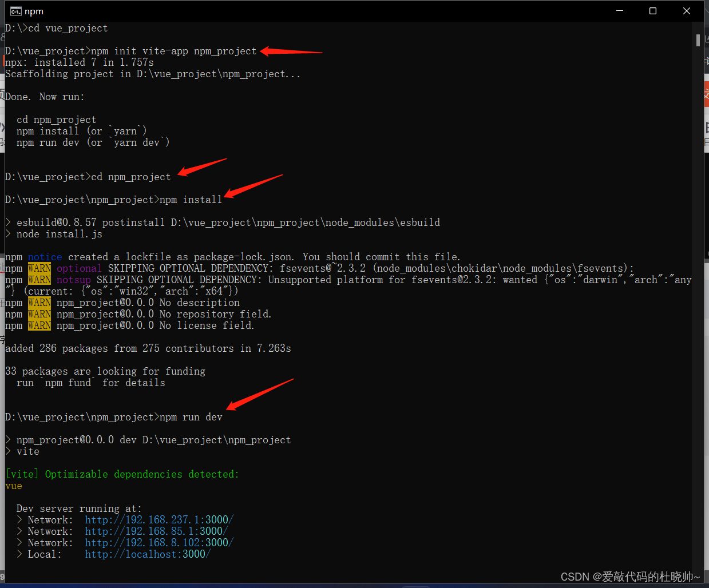Image resolution: width=709 pixels, height=588 pixels.
Task: Click the cmd icon in the title bar
Action: pyautogui.click(x=15, y=11)
